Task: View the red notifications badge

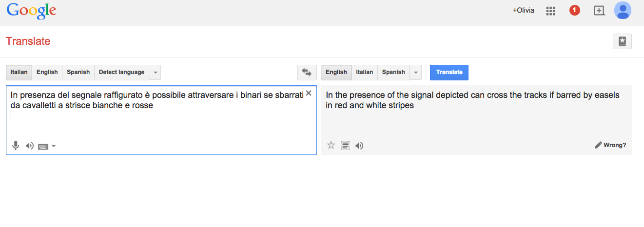Action: (575, 10)
